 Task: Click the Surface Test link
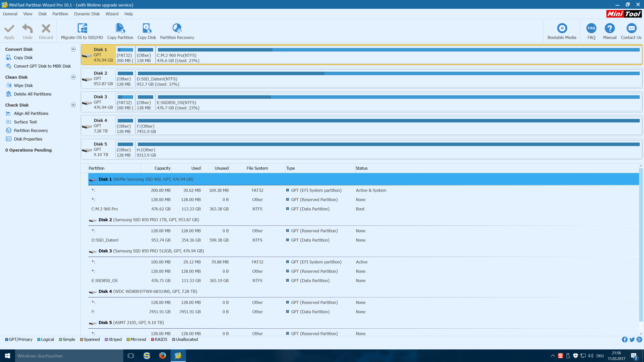pos(25,122)
